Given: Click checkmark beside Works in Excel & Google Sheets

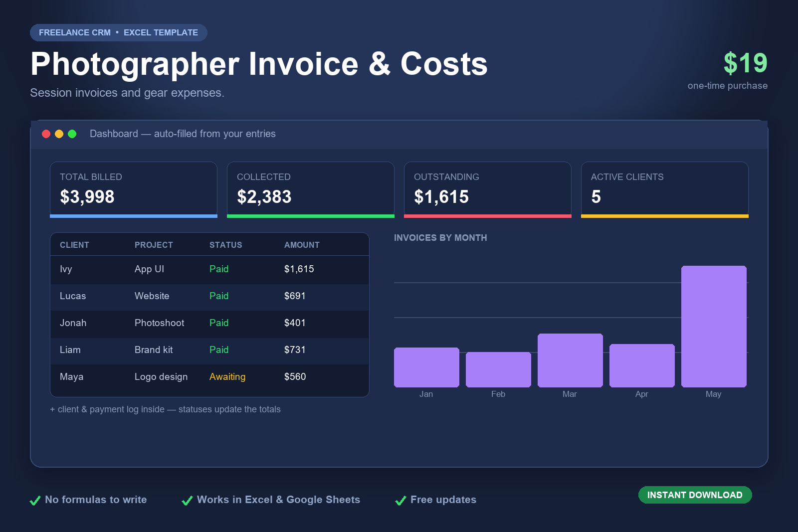Looking at the screenshot, I should (x=187, y=501).
